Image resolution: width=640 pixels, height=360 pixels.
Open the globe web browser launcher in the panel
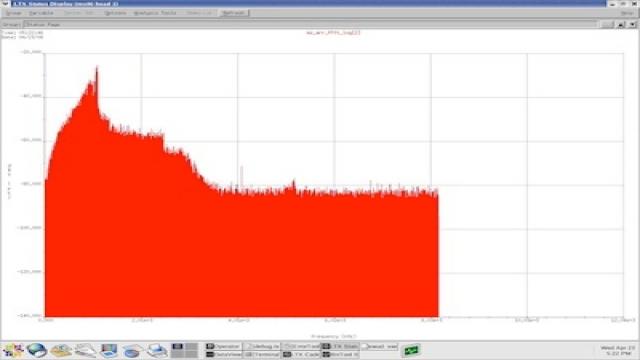37,350
